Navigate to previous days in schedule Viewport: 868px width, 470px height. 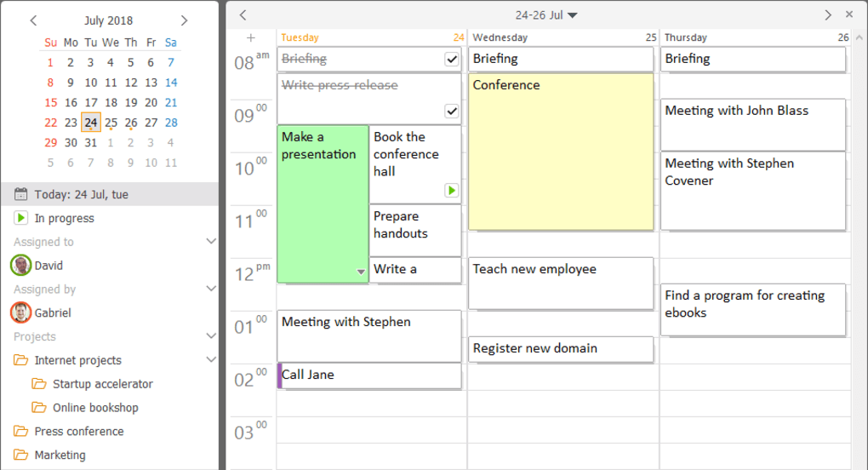point(243,14)
